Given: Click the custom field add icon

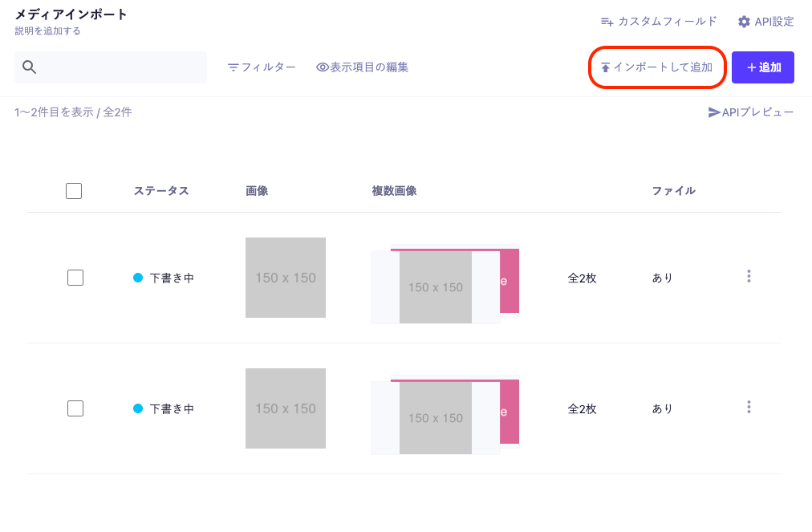Looking at the screenshot, I should 607,22.
